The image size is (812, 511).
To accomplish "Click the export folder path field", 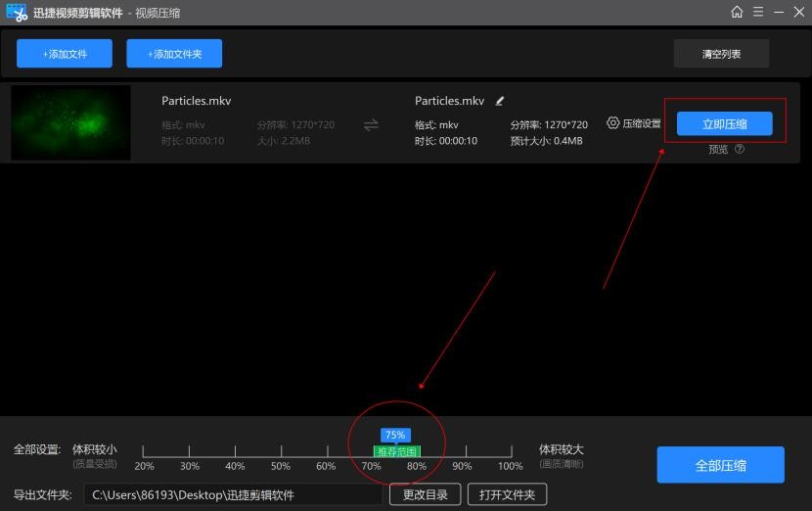I will [x=233, y=494].
